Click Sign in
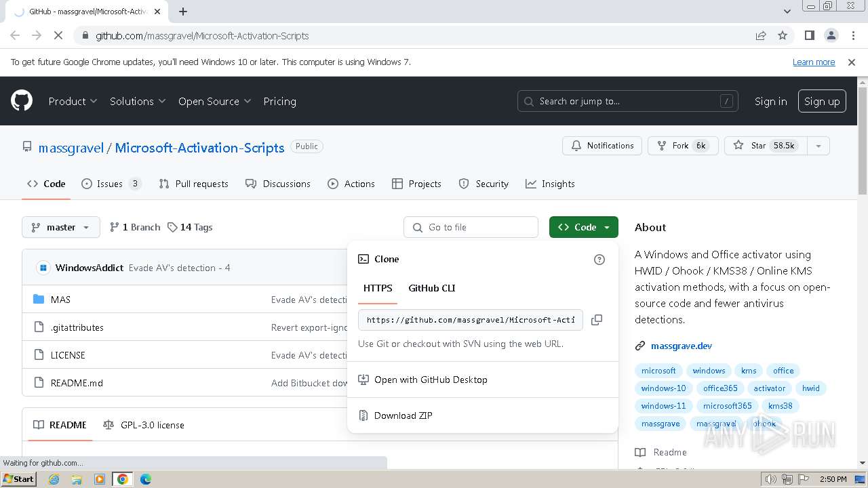This screenshot has height=488, width=868. [770, 101]
